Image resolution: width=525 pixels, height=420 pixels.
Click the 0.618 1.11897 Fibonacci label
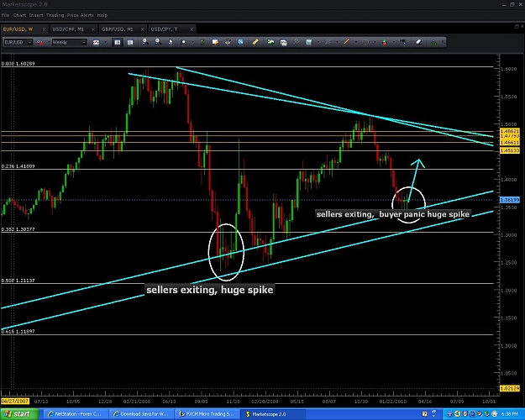pos(18,331)
